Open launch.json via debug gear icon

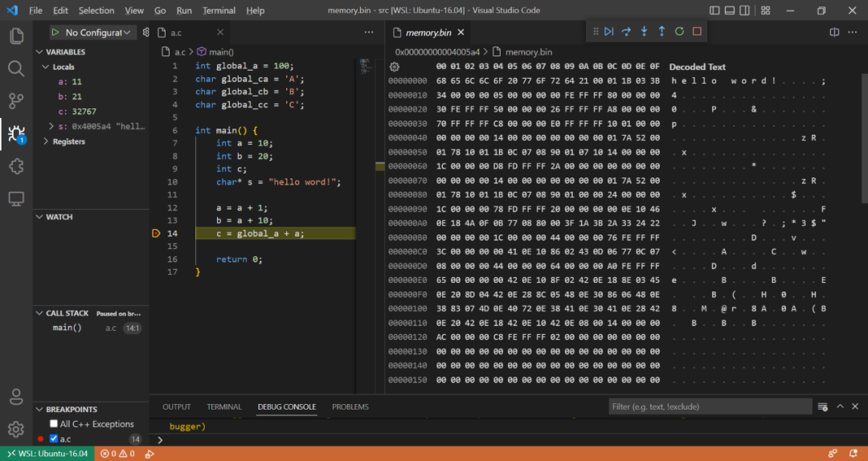pyautogui.click(x=145, y=33)
